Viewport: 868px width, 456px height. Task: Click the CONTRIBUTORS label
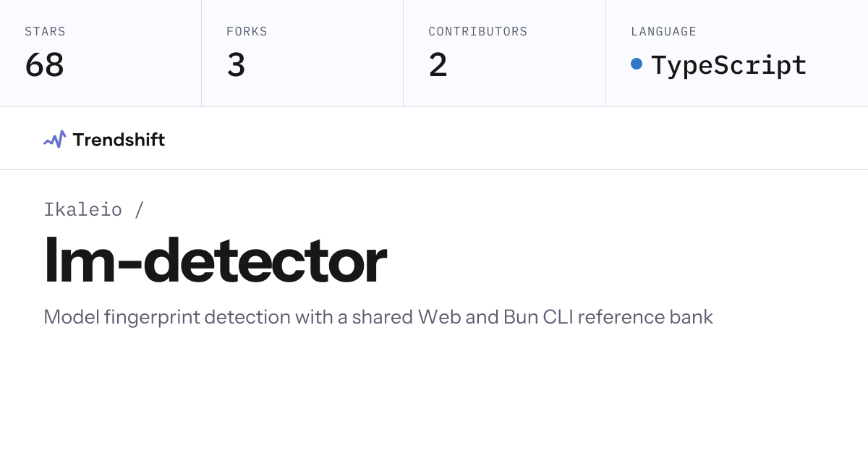[477, 32]
